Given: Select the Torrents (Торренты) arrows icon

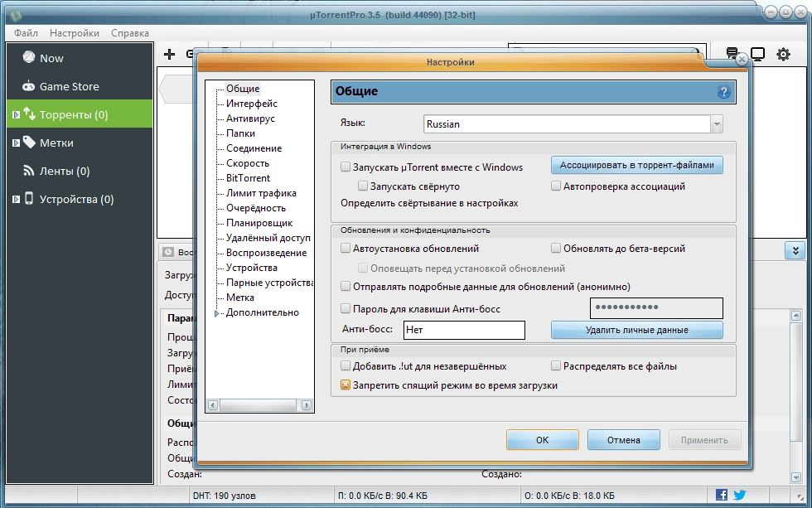Looking at the screenshot, I should pos(30,114).
